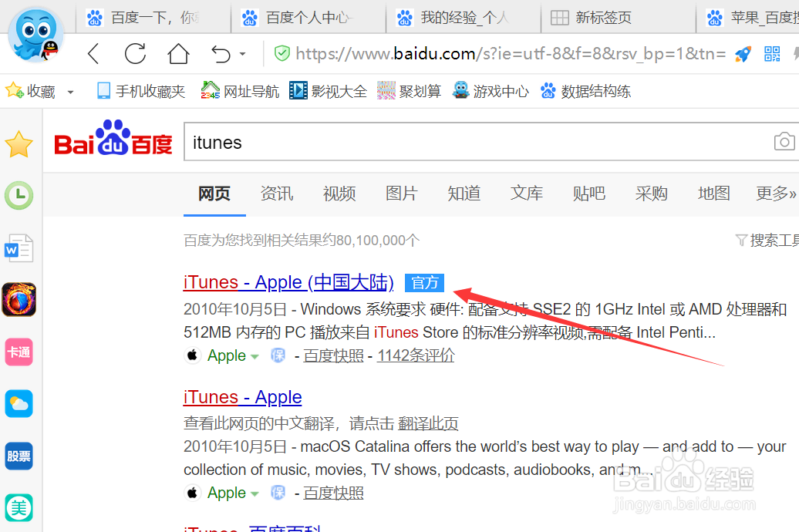The image size is (799, 532).
Task: Open the QR code icon in address bar
Action: (770, 55)
